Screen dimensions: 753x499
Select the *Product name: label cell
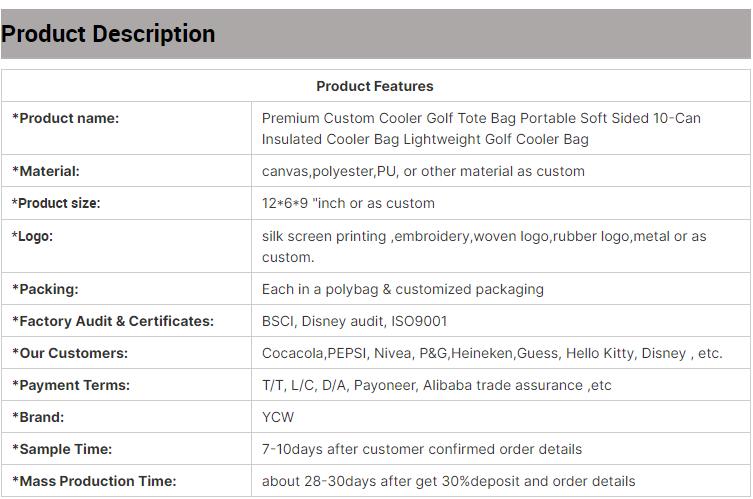(66, 118)
